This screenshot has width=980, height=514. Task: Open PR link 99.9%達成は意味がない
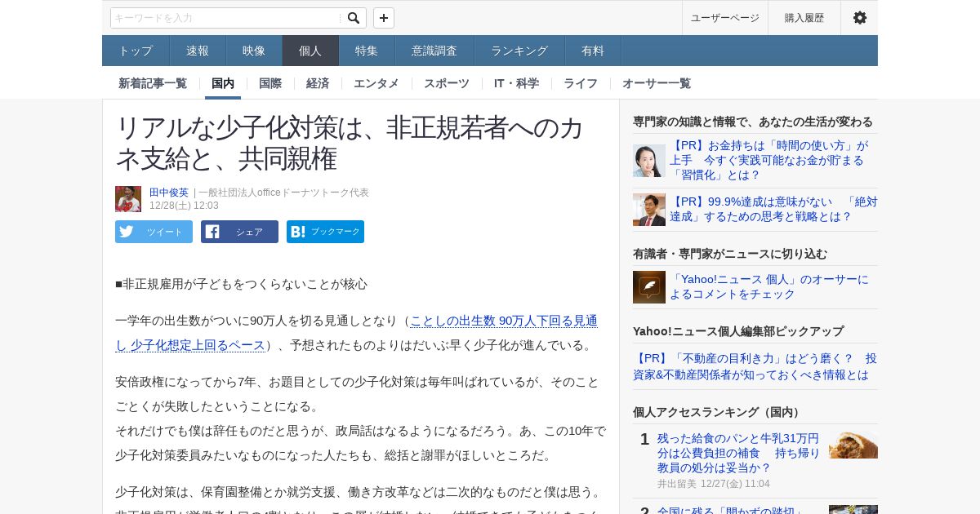pos(773,209)
